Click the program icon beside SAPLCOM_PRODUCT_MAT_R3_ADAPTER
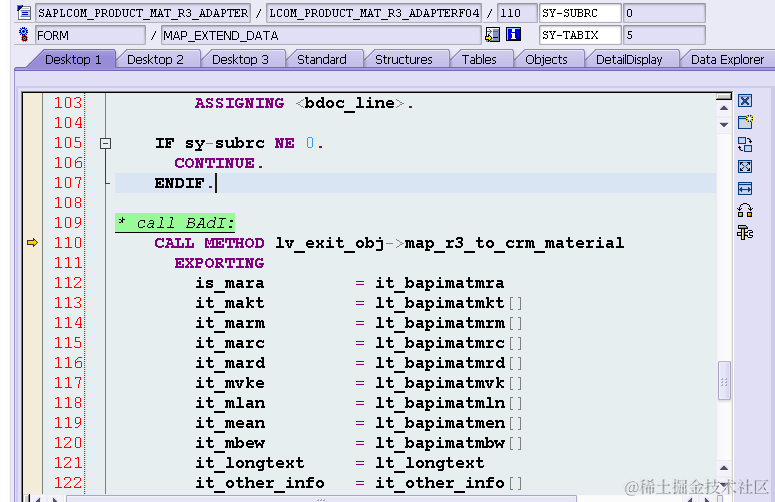This screenshot has height=502, width=775. pos(24,12)
